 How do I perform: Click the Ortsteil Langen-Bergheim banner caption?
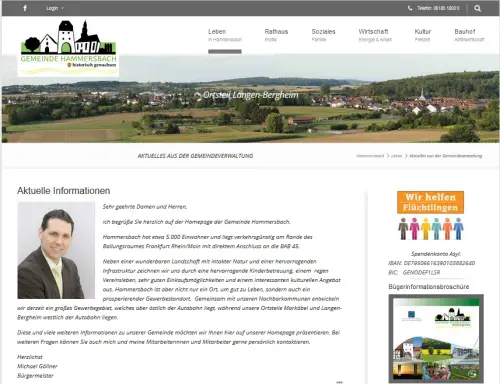click(x=251, y=95)
